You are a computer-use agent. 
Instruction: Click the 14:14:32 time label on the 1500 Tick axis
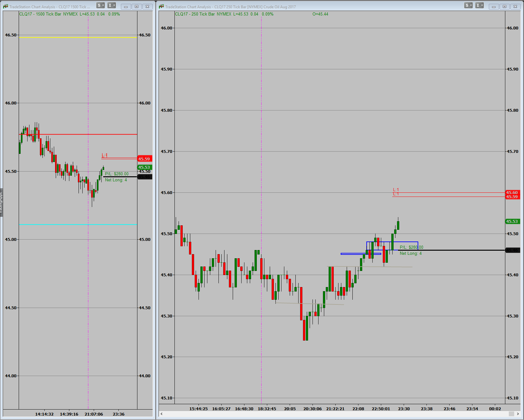coord(44,414)
